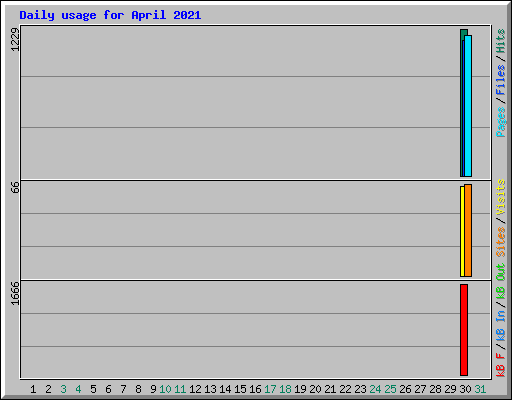Click the 66 y-axis label
512x400 pixels.
pyautogui.click(x=15, y=187)
